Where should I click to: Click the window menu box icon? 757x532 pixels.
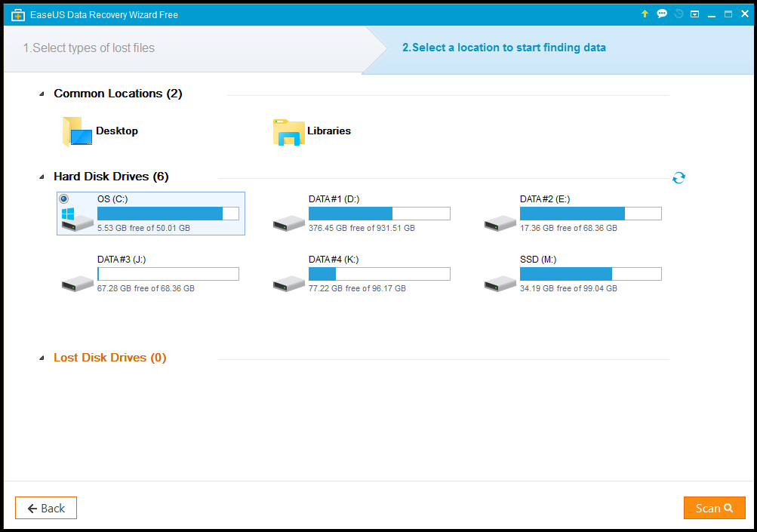(694, 14)
